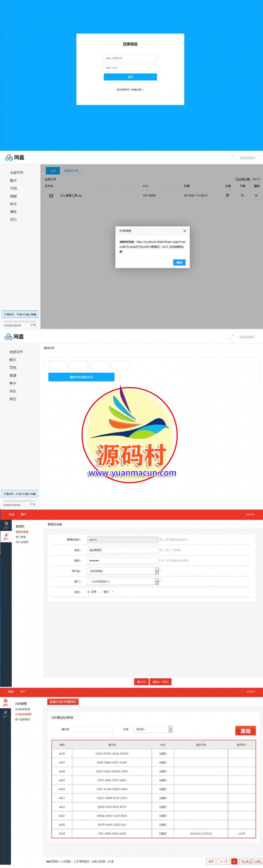This screenshot has width=263, height=868.
Task: Click 信息 sidebar icon on the VIP激活码管理 page
Action: point(5,702)
